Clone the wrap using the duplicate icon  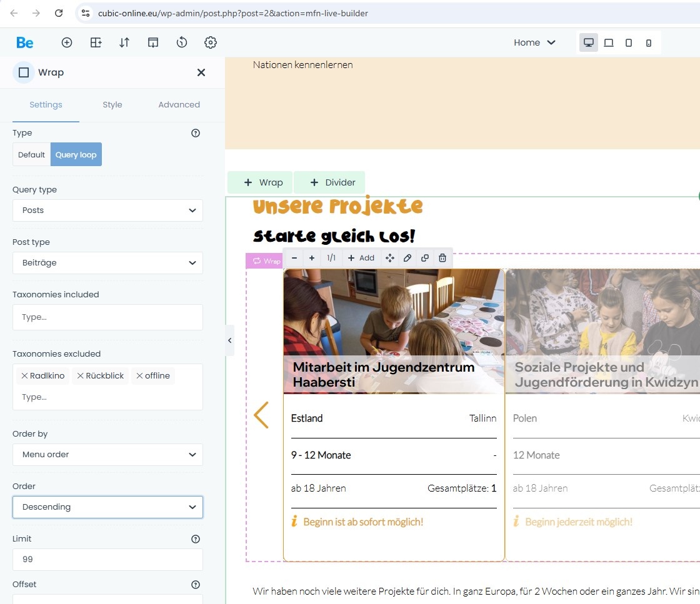point(425,258)
